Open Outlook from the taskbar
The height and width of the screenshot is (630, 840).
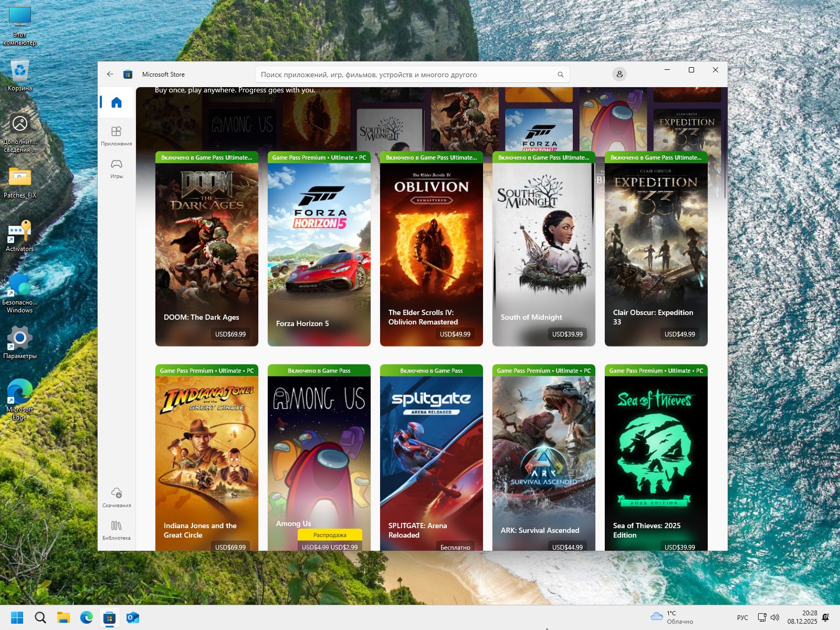(x=133, y=618)
